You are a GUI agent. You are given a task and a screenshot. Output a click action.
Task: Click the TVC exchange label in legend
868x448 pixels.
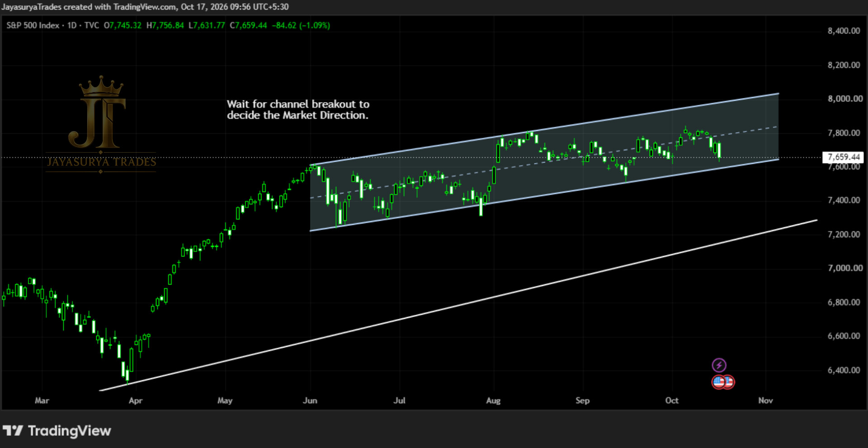pyautogui.click(x=91, y=25)
